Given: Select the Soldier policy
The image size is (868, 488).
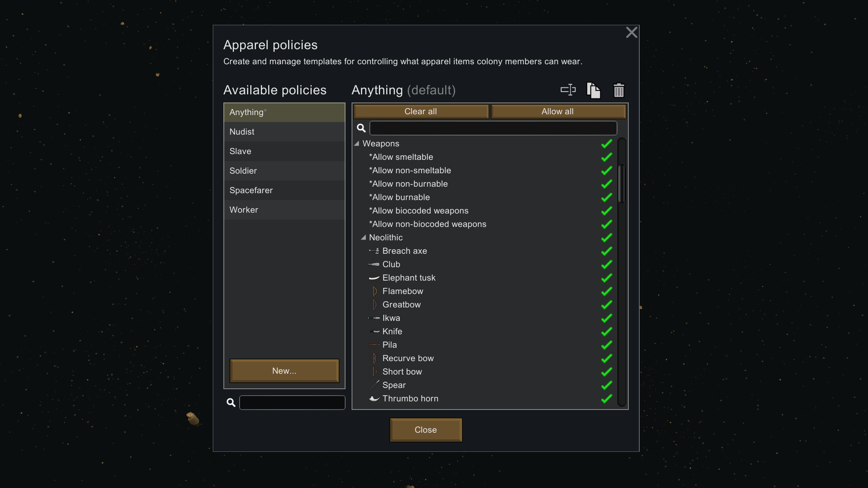Looking at the screenshot, I should [284, 171].
